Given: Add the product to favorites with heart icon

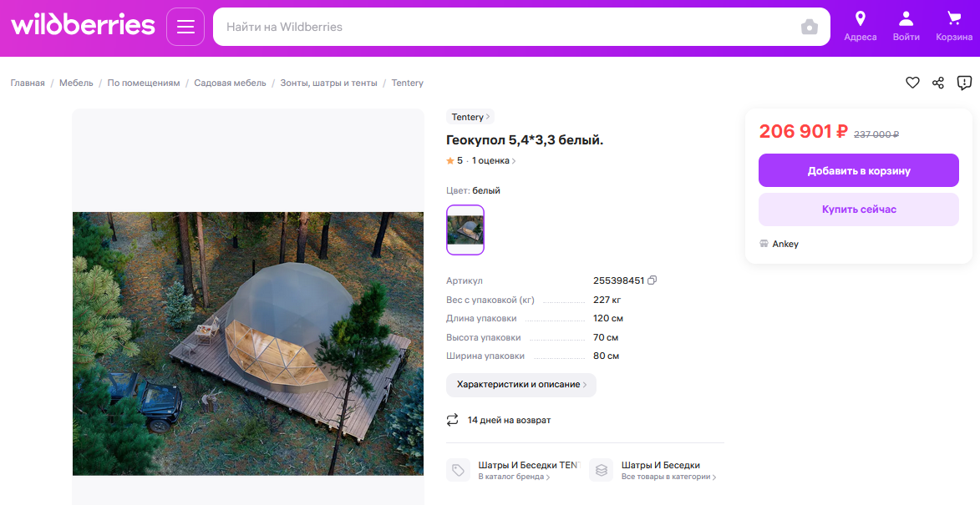Looking at the screenshot, I should [912, 83].
